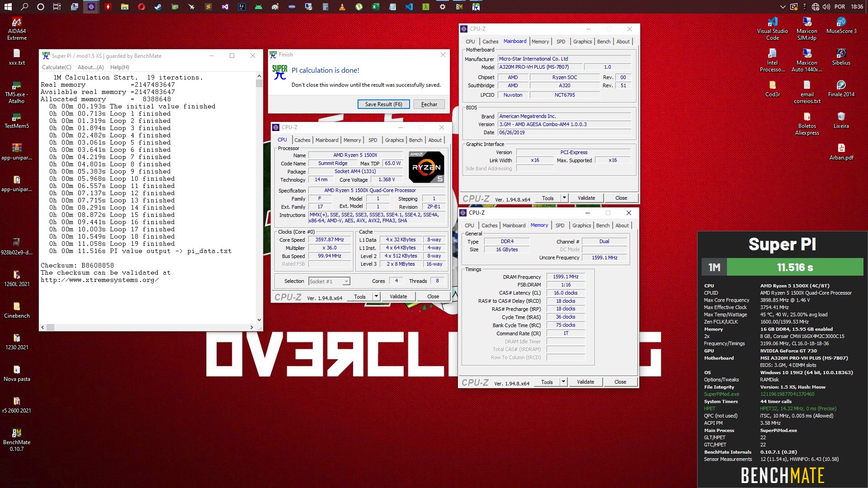Expand Tools dropdown arrow in CPU-Z CPU window
The width and height of the screenshot is (868, 488).
376,296
